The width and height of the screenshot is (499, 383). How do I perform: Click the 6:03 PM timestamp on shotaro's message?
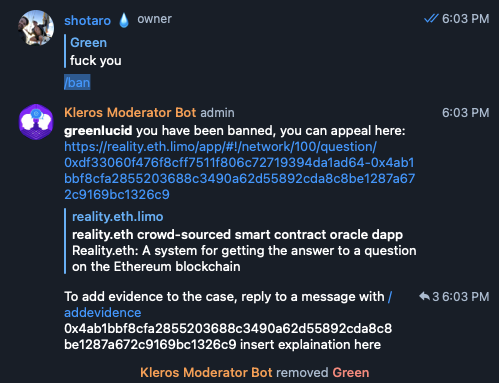(466, 19)
